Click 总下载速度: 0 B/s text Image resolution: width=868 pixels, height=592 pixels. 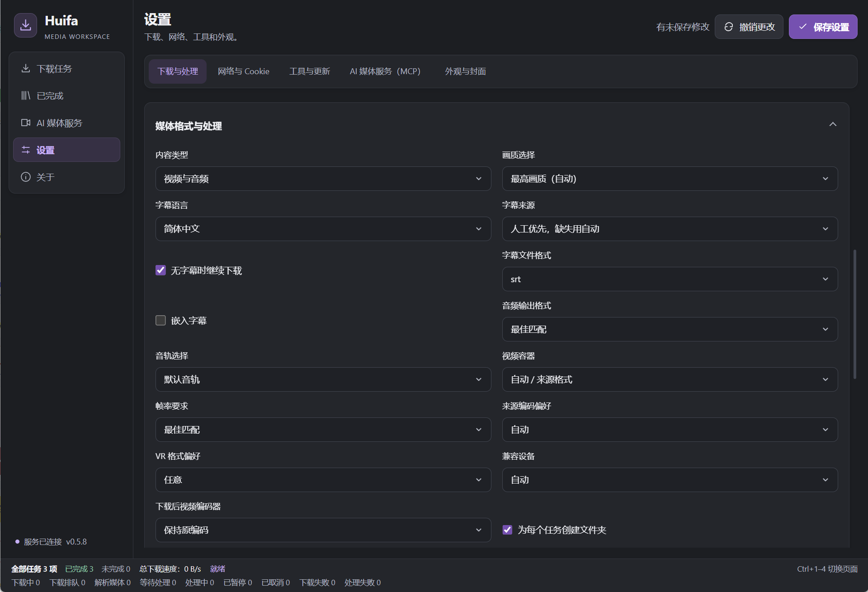pos(170,569)
